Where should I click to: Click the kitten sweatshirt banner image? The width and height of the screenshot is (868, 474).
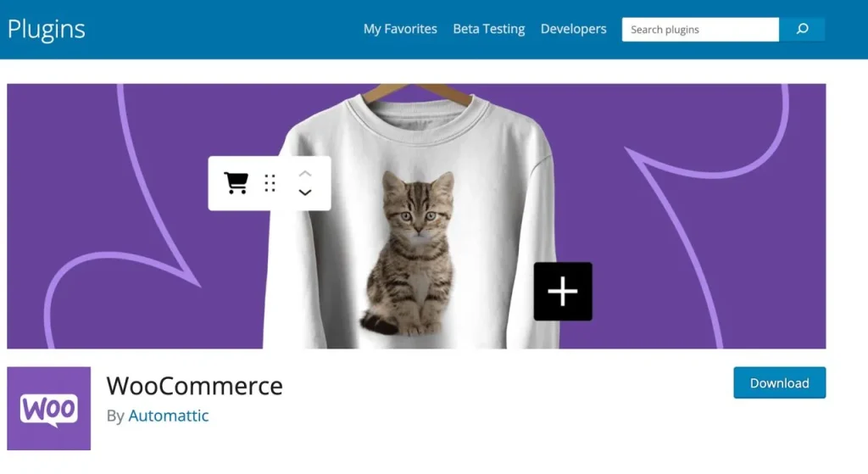(x=416, y=216)
